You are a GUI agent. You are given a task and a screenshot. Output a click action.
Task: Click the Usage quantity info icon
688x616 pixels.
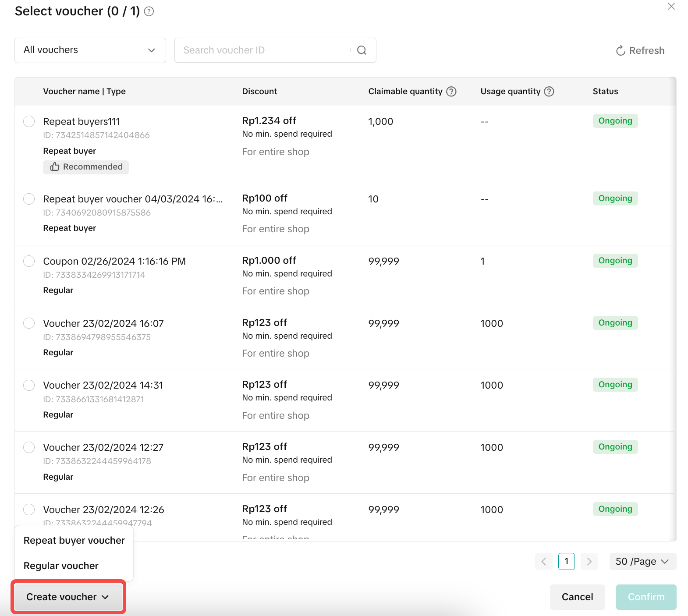click(549, 92)
